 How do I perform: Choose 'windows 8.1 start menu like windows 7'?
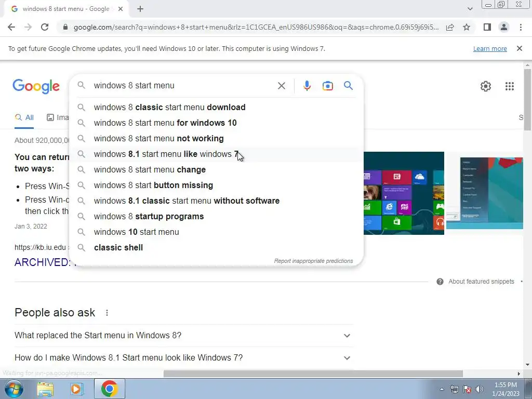217,154
